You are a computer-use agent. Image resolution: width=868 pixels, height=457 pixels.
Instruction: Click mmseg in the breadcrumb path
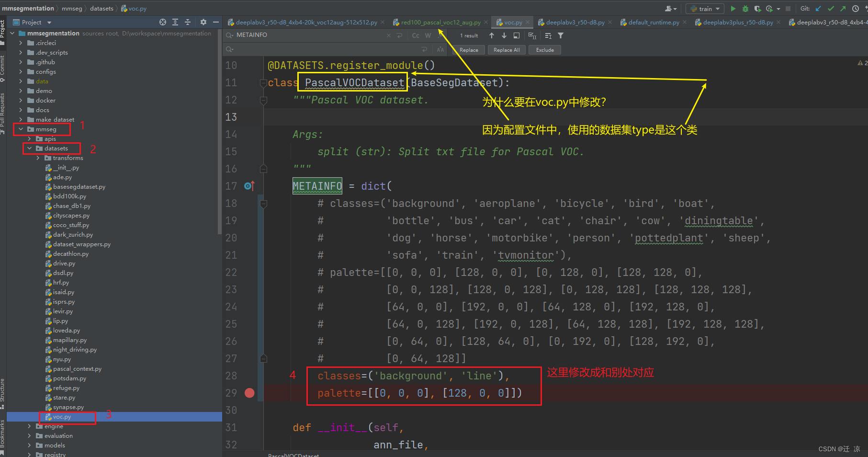click(x=72, y=9)
